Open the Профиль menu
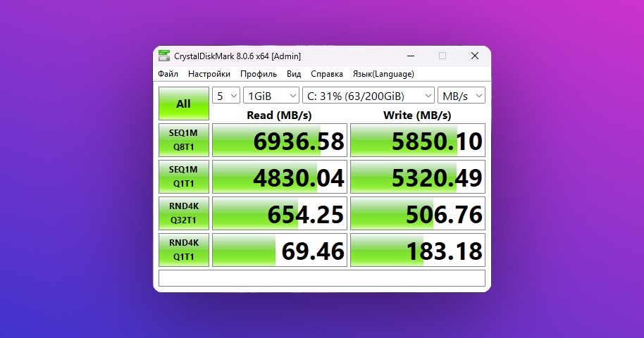The width and height of the screenshot is (644, 338). (x=259, y=74)
